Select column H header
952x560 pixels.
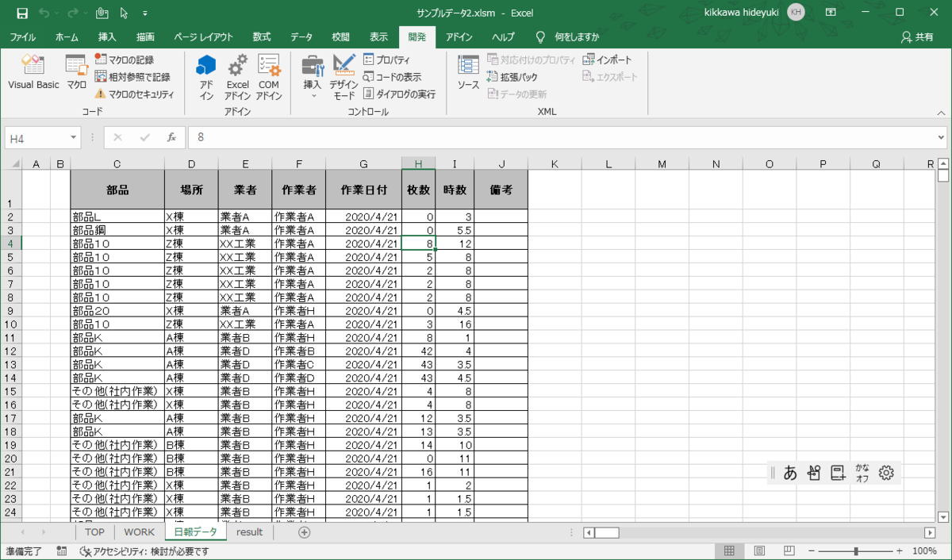coord(418,164)
